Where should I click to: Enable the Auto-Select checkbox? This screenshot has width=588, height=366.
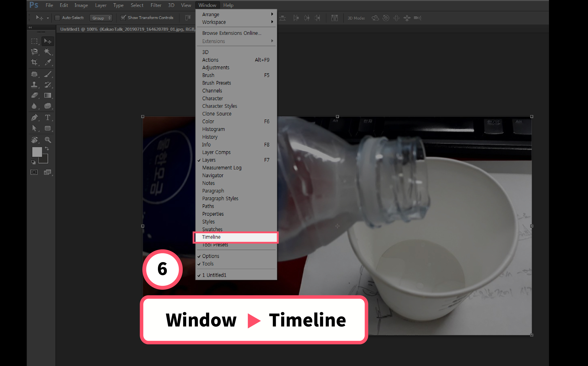(57, 18)
